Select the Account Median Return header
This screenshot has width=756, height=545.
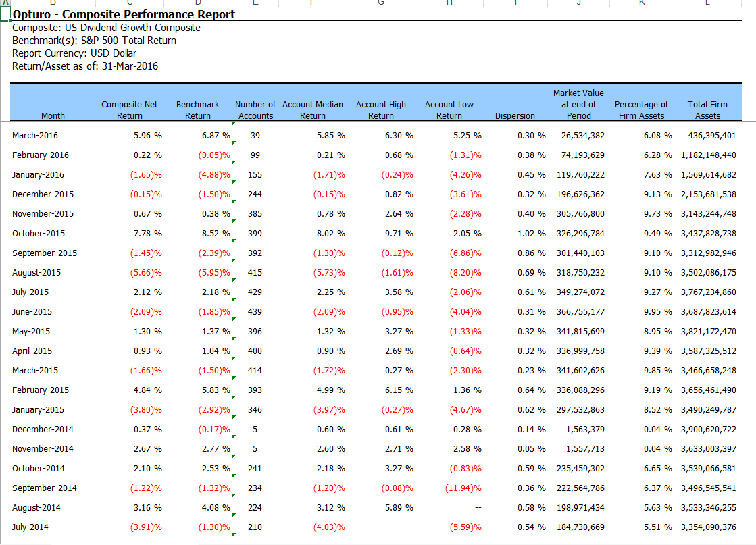(312, 110)
